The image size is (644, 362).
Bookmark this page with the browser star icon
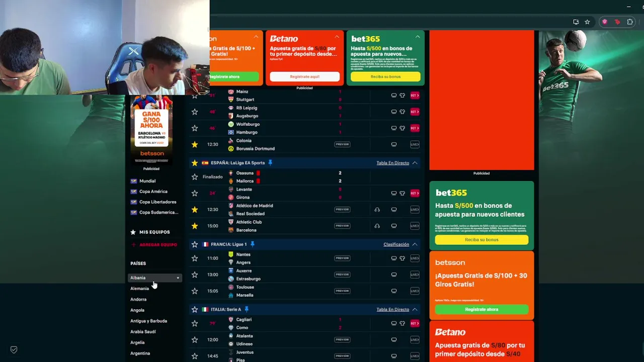(587, 22)
